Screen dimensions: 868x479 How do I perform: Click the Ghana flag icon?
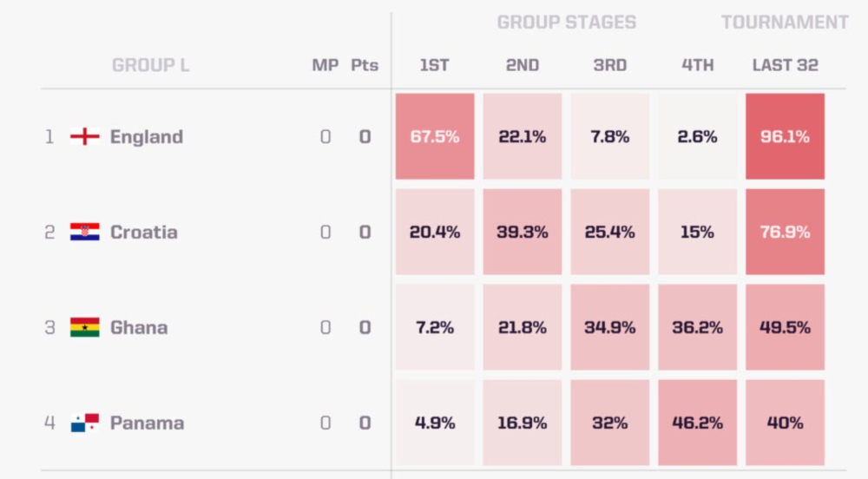point(85,327)
